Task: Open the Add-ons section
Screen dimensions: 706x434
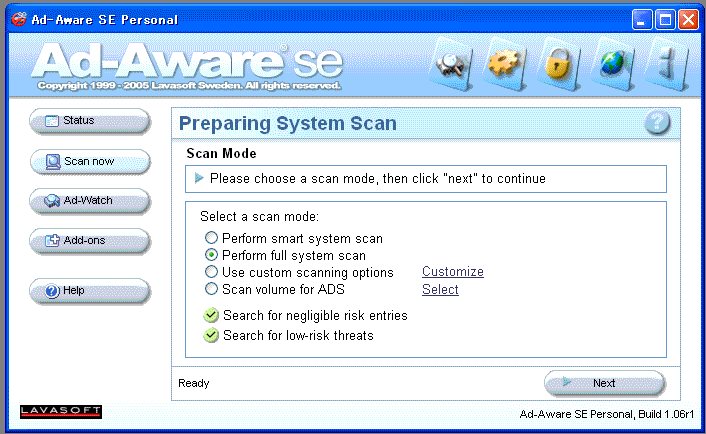Action: tap(90, 240)
